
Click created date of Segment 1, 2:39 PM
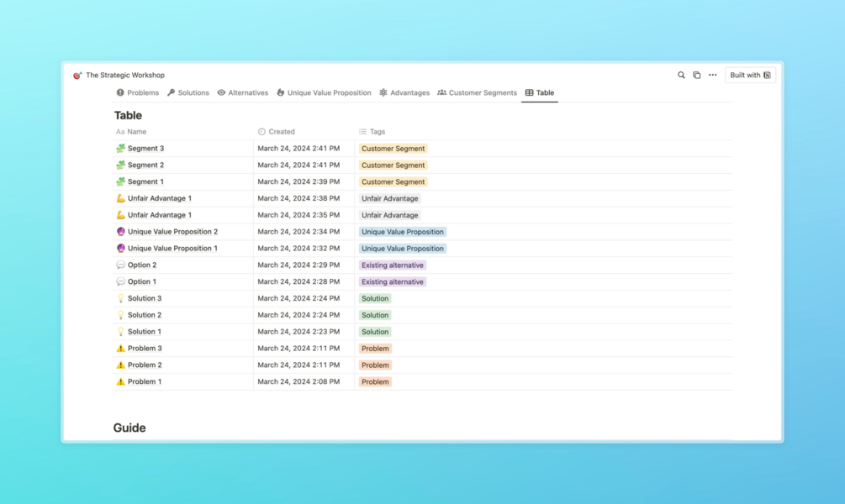tap(298, 181)
